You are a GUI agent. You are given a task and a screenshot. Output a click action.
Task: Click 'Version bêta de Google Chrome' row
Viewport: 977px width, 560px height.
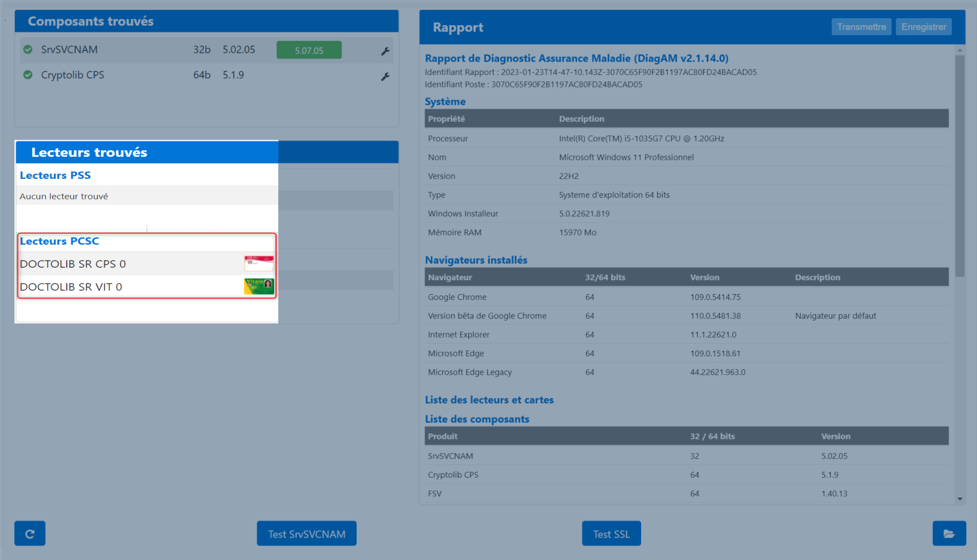[686, 316]
